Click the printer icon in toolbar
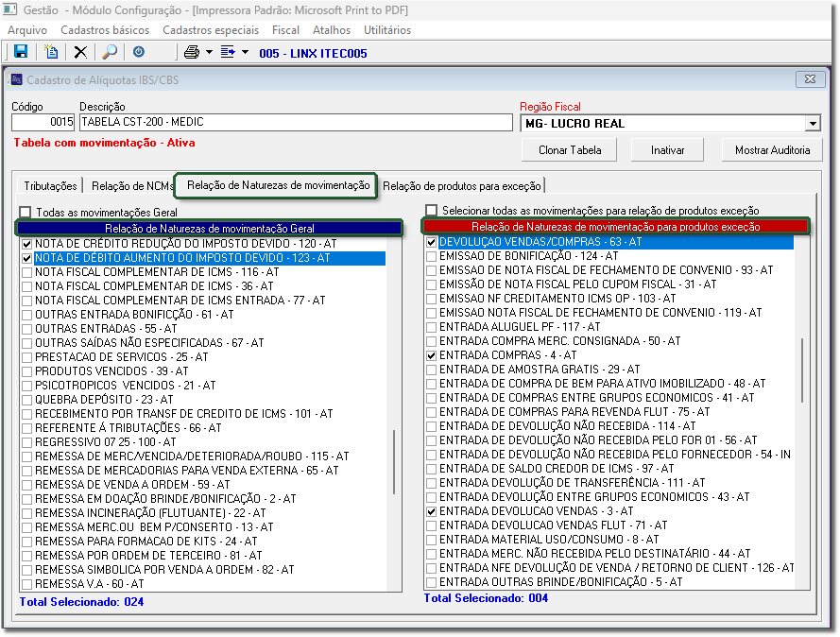Screen dimensions: 840x637 (192, 53)
